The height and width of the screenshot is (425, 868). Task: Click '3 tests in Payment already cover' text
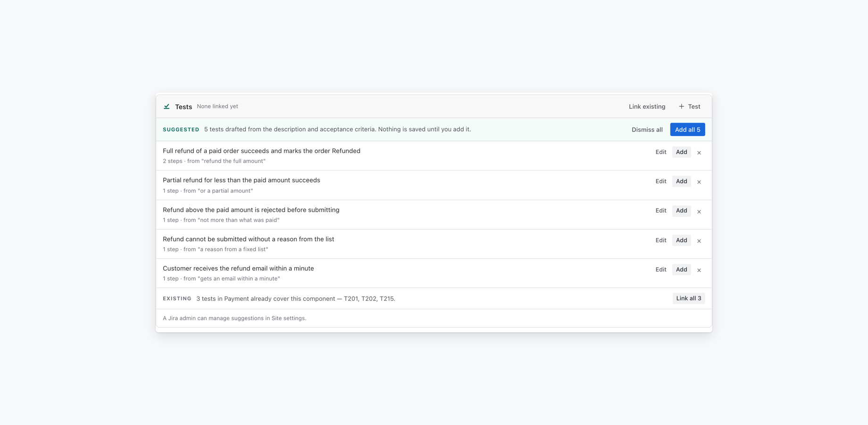pos(296,299)
